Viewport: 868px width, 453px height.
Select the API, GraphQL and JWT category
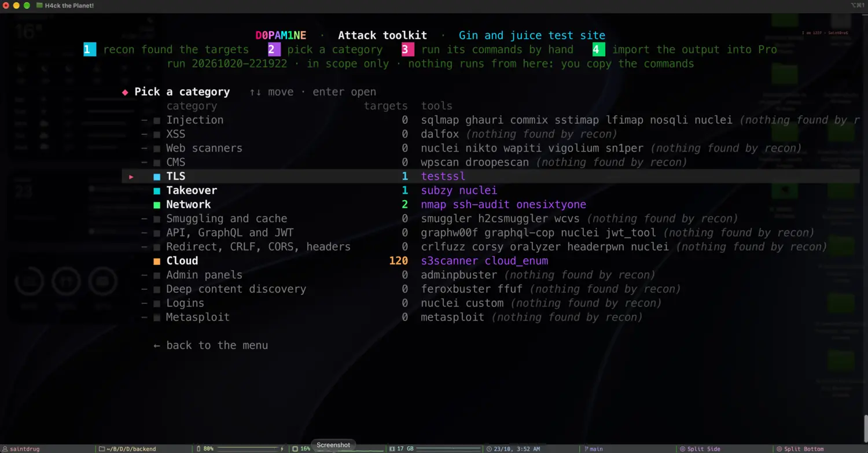coord(230,233)
